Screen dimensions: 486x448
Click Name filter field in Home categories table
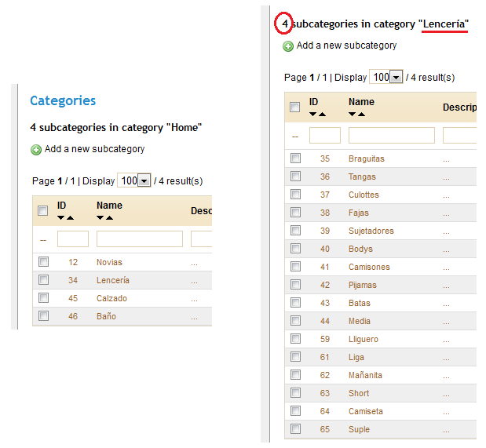click(139, 239)
